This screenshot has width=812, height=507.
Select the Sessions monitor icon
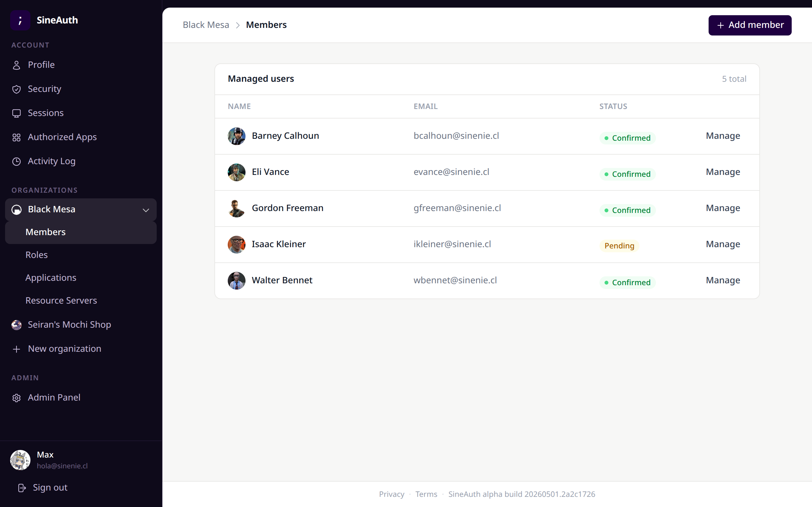click(x=16, y=113)
